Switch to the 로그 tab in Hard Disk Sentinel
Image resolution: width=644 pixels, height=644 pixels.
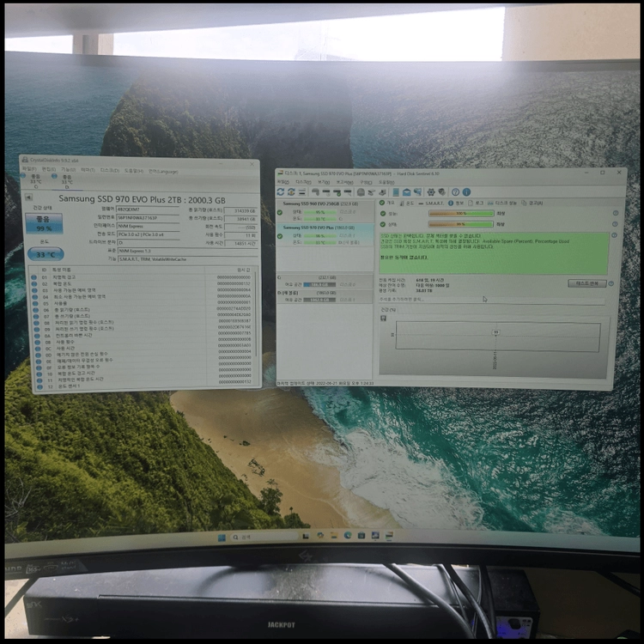pos(476,203)
